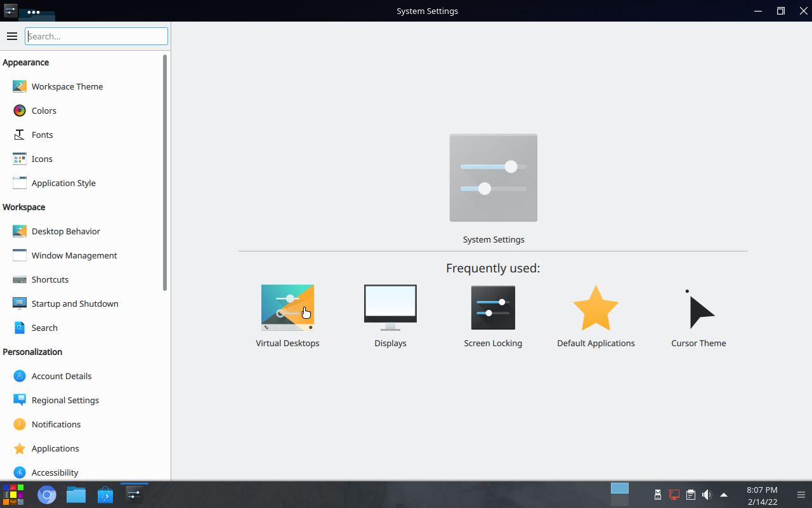Open Discover software store from taskbar
812x508 pixels.
coord(105,495)
